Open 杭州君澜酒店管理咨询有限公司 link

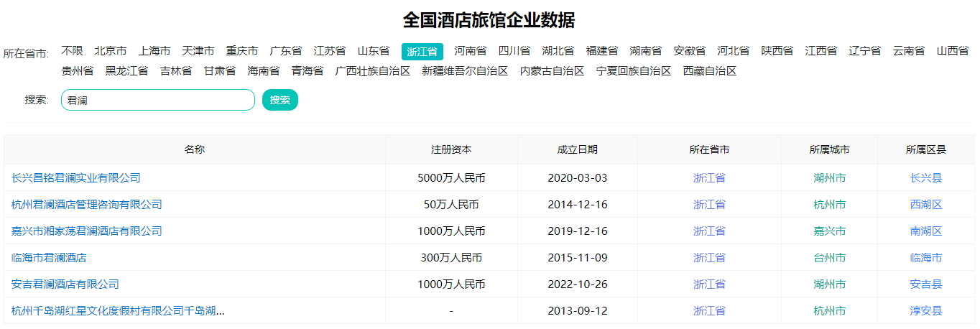point(87,205)
